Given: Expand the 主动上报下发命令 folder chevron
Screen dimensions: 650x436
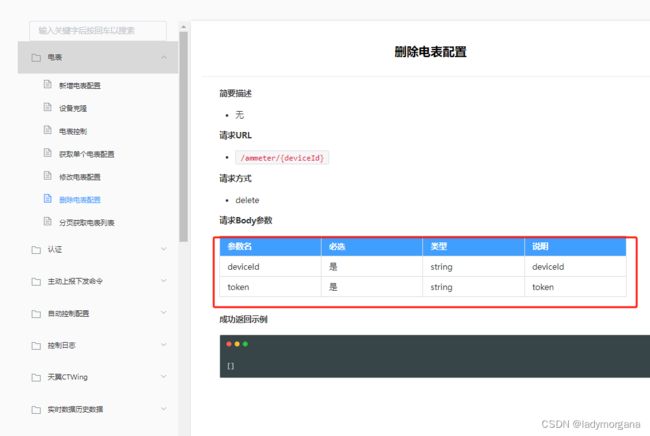Looking at the screenshot, I should 164,281.
